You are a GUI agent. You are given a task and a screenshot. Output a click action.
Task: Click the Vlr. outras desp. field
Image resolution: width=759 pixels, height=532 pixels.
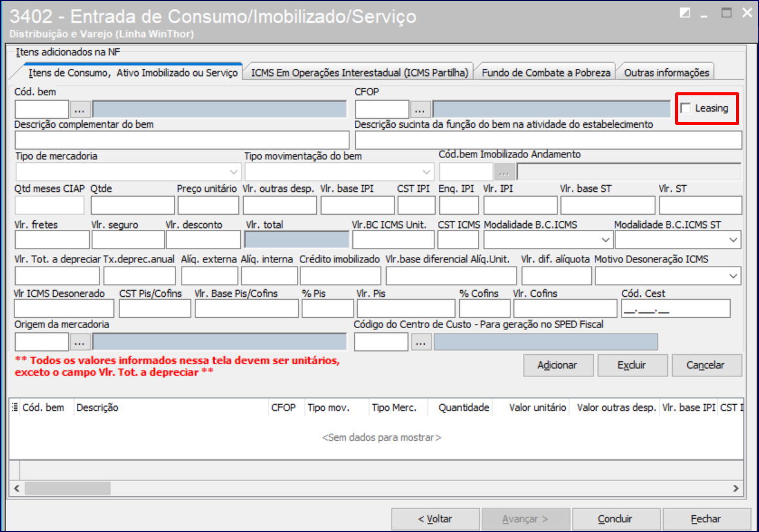click(x=280, y=205)
